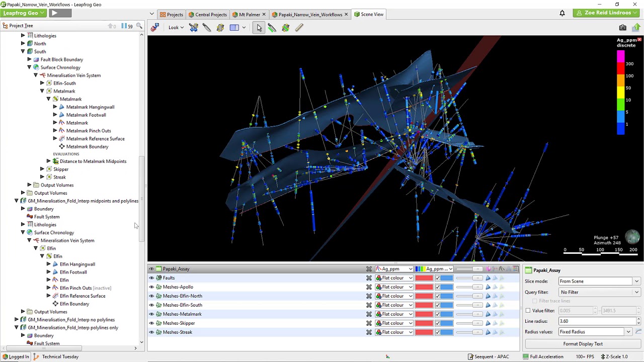
Task: Select the Scene View tab
Action: (369, 15)
